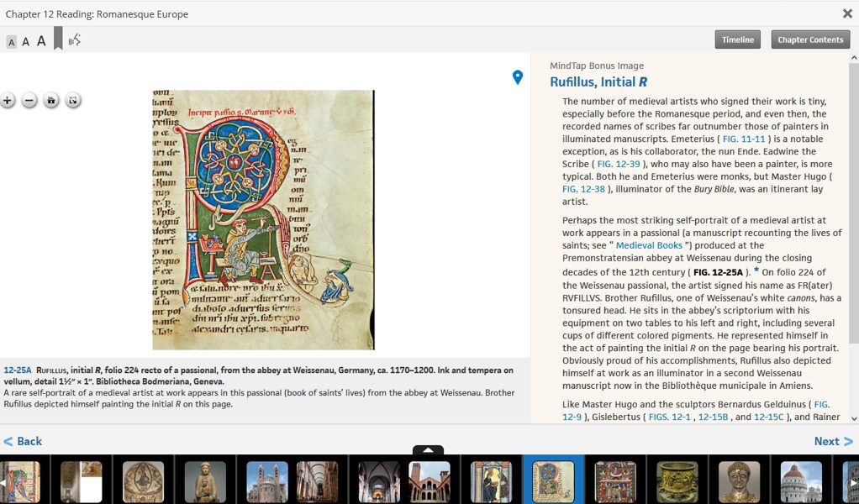859x504 pixels.
Task: Click the bookmark ribbon icon
Action: [58, 39]
